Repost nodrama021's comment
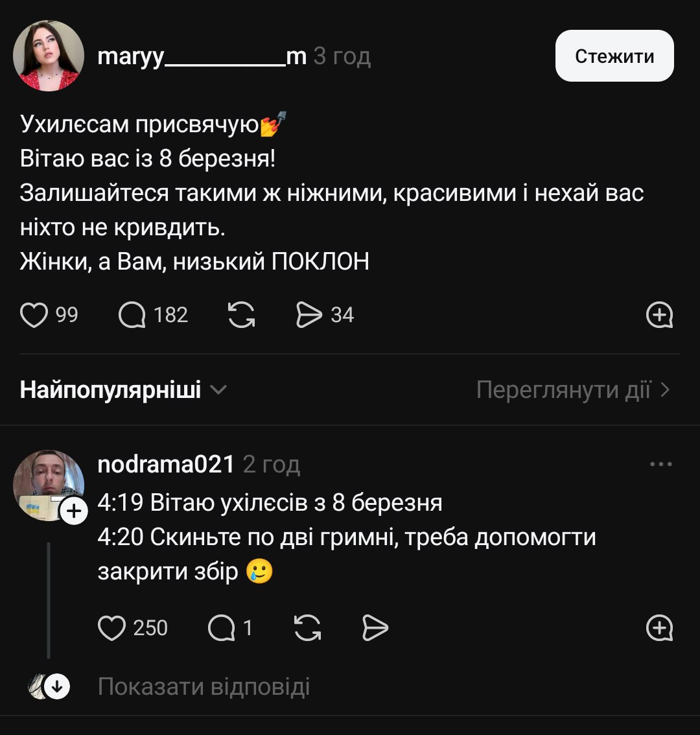Screen dimensions: 700x735 coord(307,628)
